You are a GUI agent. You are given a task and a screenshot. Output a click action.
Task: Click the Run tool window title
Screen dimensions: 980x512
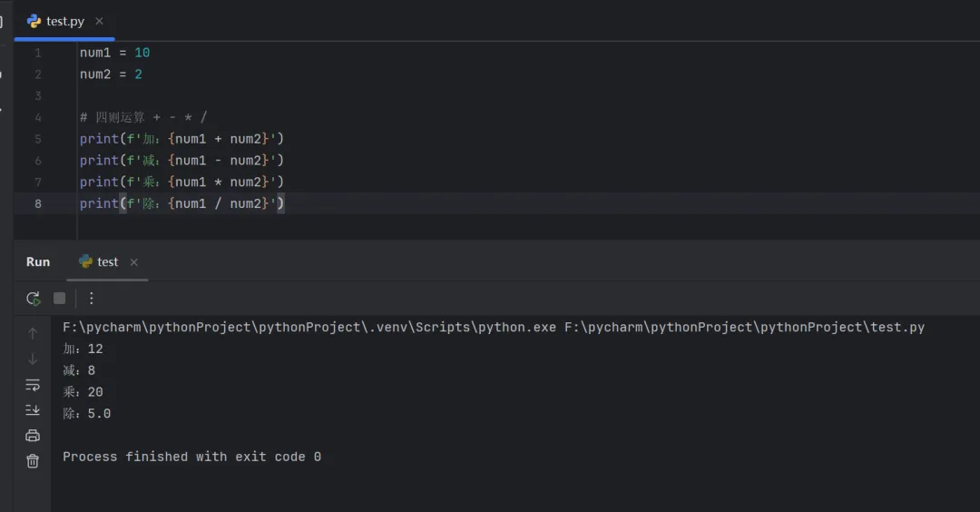pyautogui.click(x=38, y=261)
